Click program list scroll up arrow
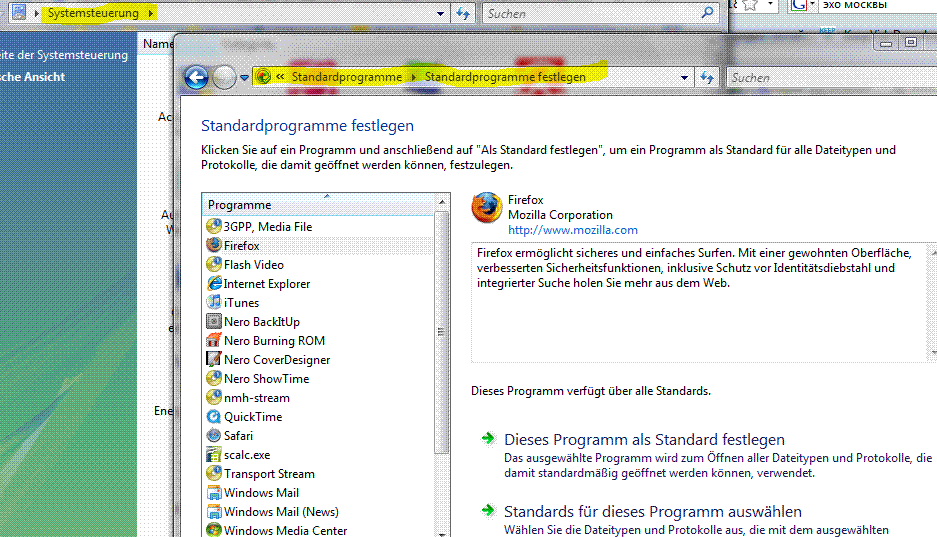Viewport: 937px width, 537px height. [x=442, y=202]
